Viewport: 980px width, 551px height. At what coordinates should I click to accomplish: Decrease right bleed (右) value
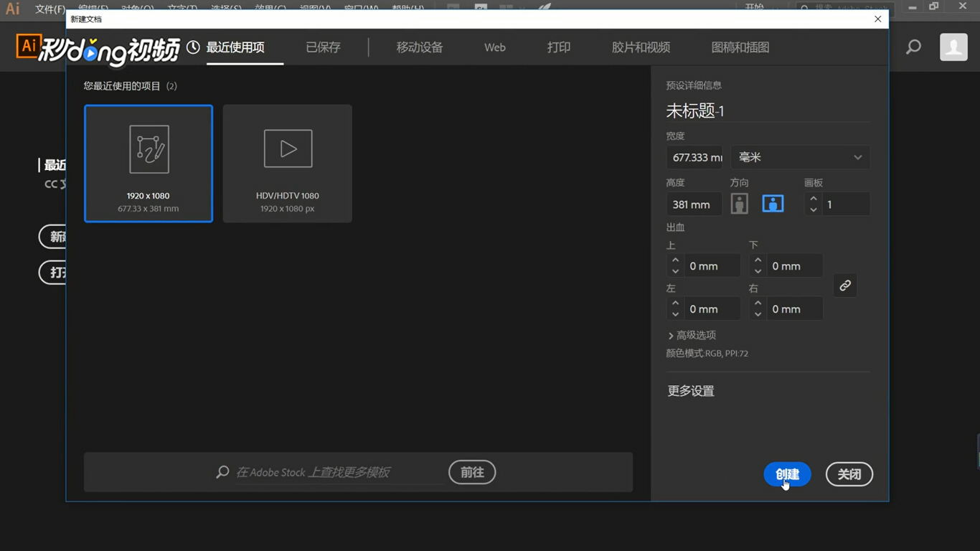click(758, 314)
